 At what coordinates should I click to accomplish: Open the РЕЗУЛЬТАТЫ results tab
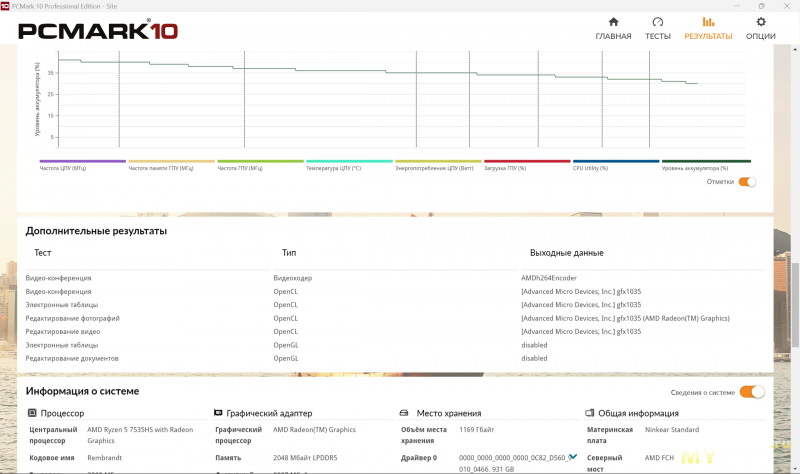[x=708, y=28]
